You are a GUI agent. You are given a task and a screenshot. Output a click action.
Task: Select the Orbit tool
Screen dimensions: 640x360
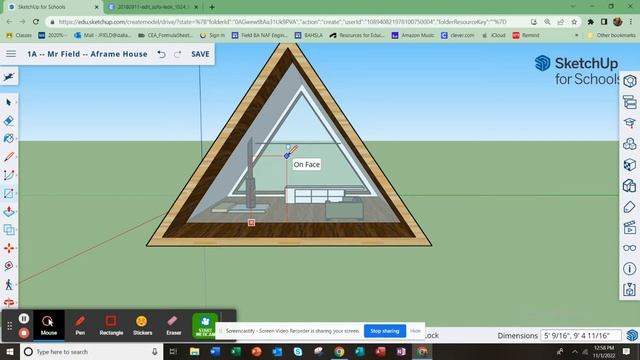coord(9,302)
